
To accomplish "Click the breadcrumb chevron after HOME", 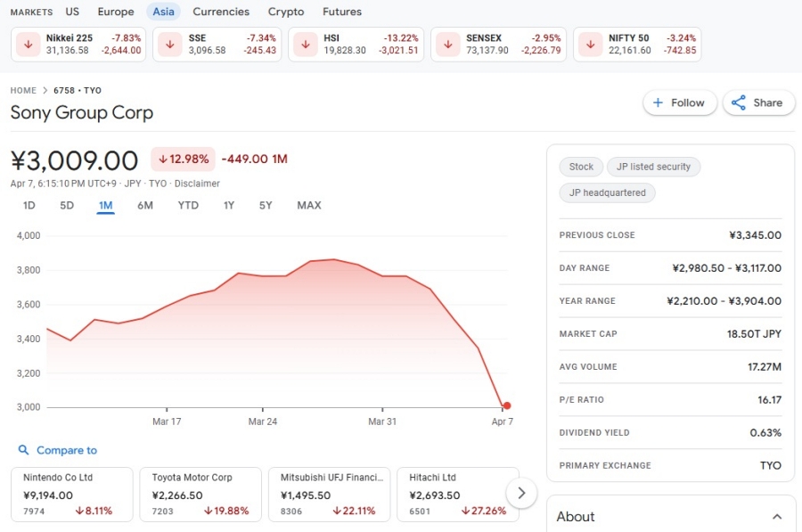I will click(45, 91).
